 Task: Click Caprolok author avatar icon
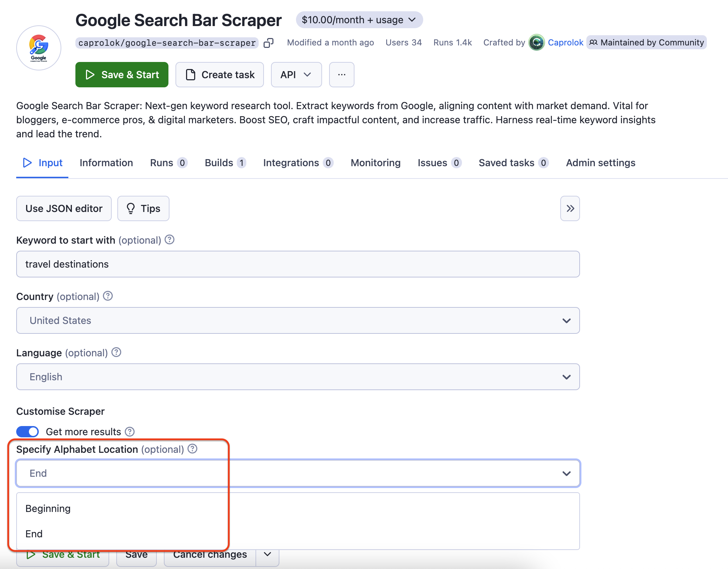pyautogui.click(x=536, y=43)
